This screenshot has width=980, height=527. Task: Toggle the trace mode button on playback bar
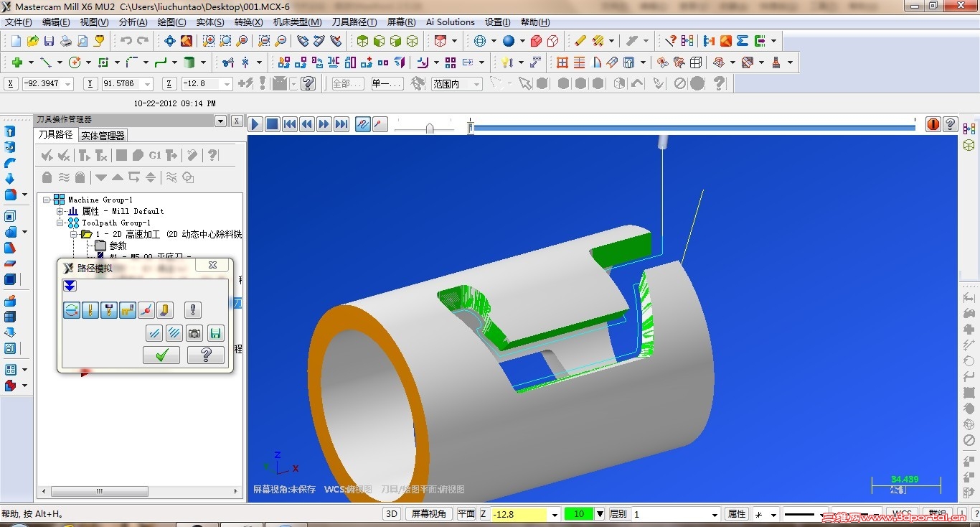pyautogui.click(x=363, y=124)
